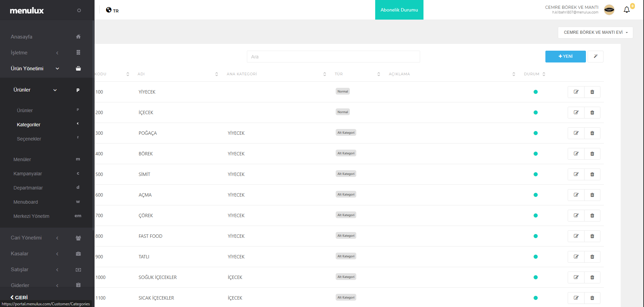Delete the TATLI category
This screenshot has width=644, height=307.
(x=592, y=257)
